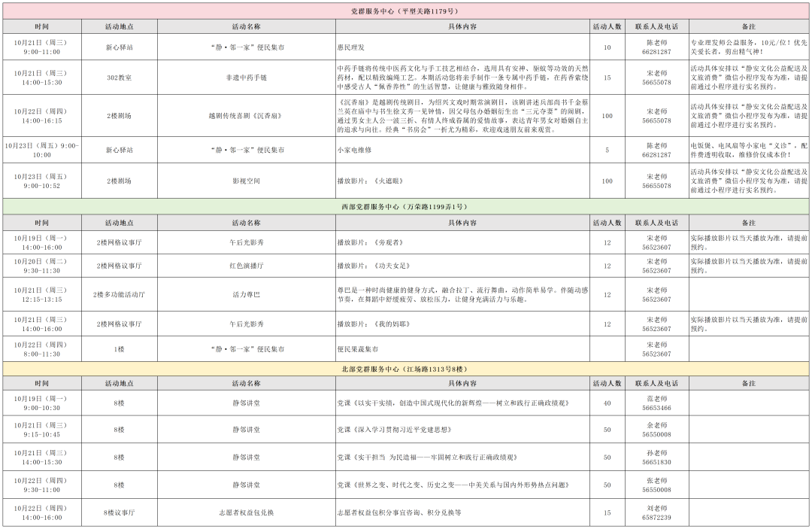Image resolution: width=812 pixels, height=529 pixels.
Task: Click the time cell "10月22日（周四）9:30-11:00"
Action: (42, 485)
